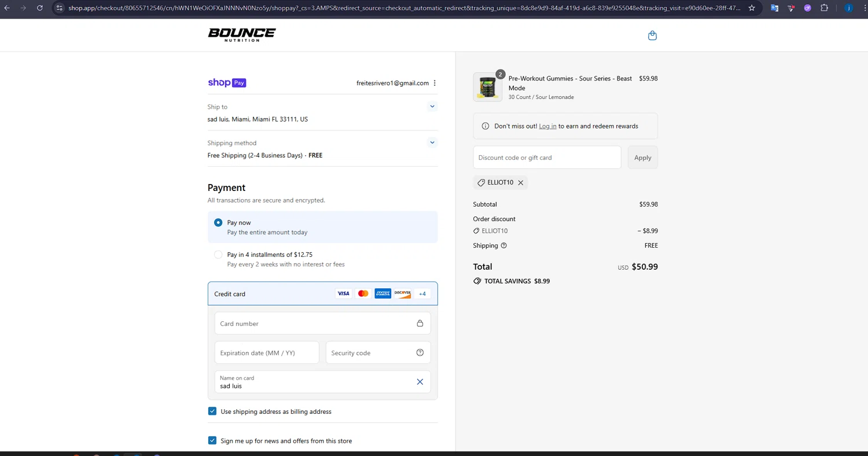Click the Security code field

click(378, 352)
